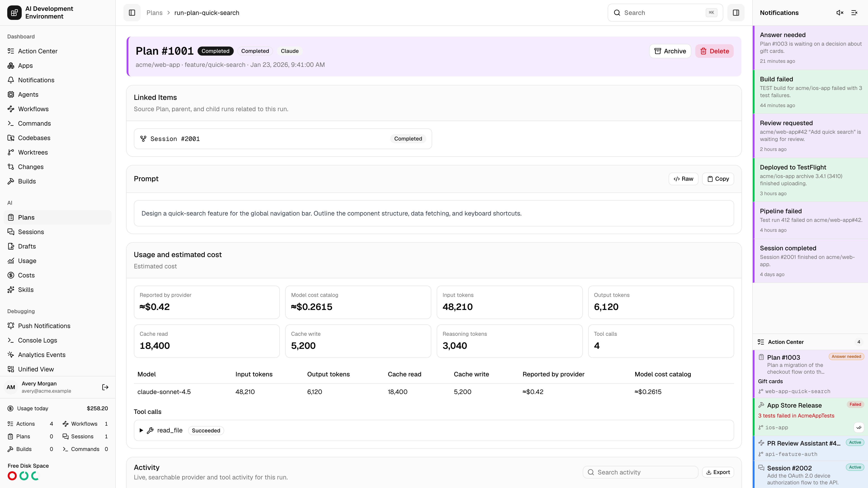
Task: Open PR Review Assistant action card
Action: (x=810, y=448)
